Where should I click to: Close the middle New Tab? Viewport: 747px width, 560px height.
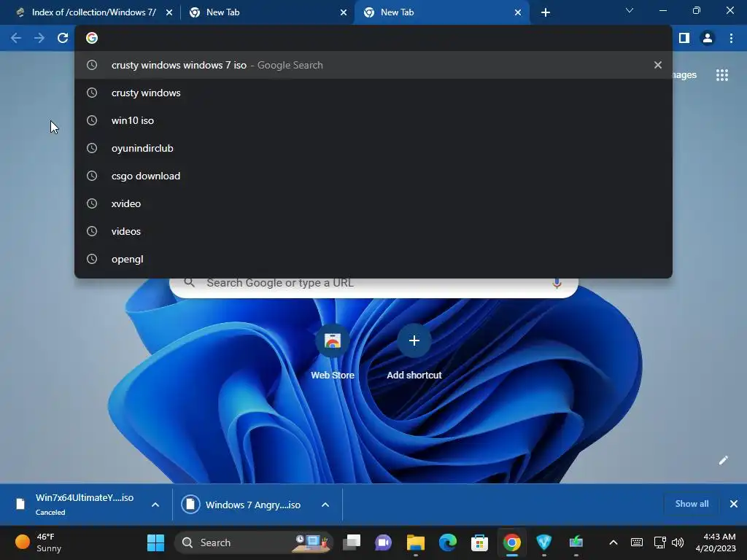[x=344, y=12]
